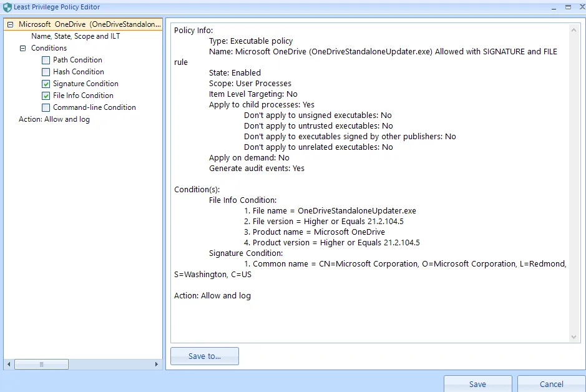This screenshot has width=586, height=392.
Task: Click the shield icon in the title bar
Action: click(7, 7)
